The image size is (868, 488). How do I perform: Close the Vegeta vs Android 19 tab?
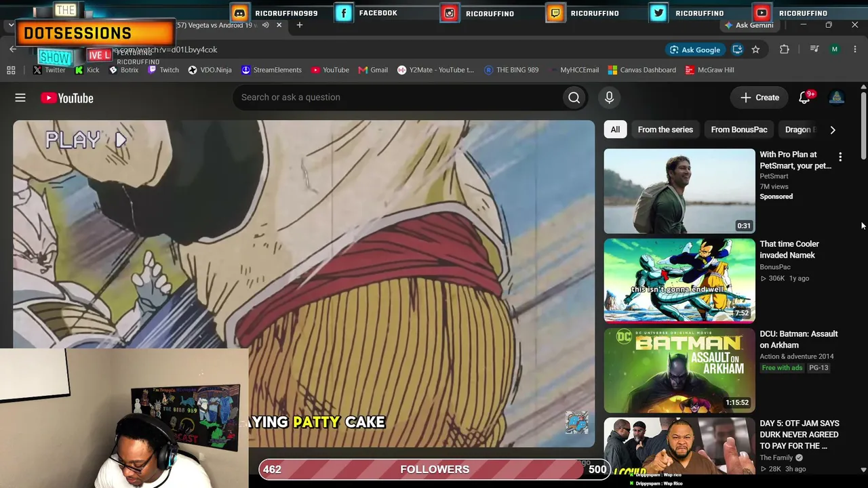tap(279, 25)
